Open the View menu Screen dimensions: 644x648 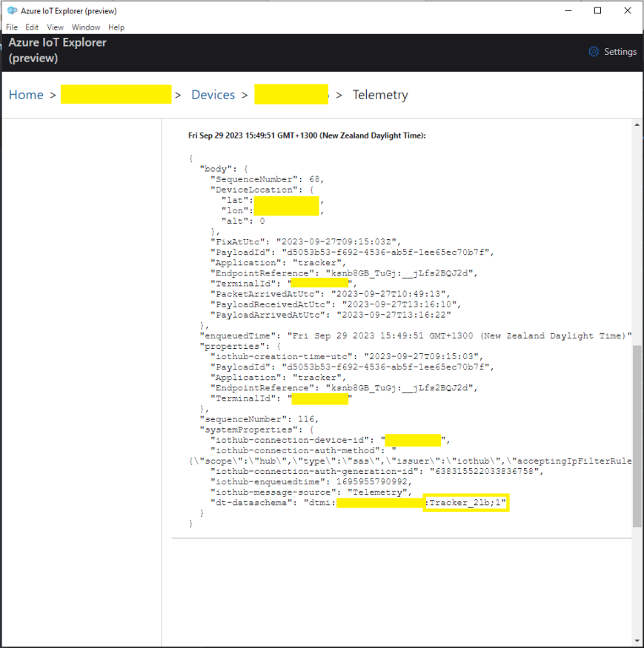pyautogui.click(x=54, y=27)
